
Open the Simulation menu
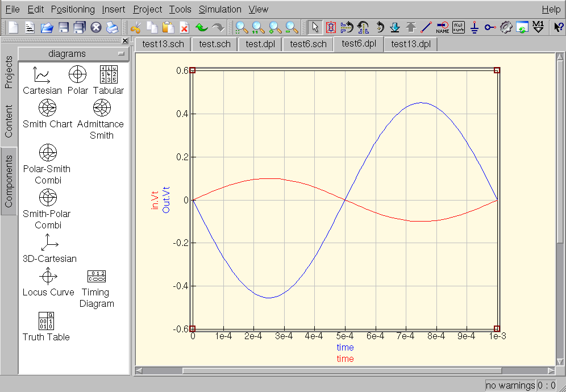point(220,9)
